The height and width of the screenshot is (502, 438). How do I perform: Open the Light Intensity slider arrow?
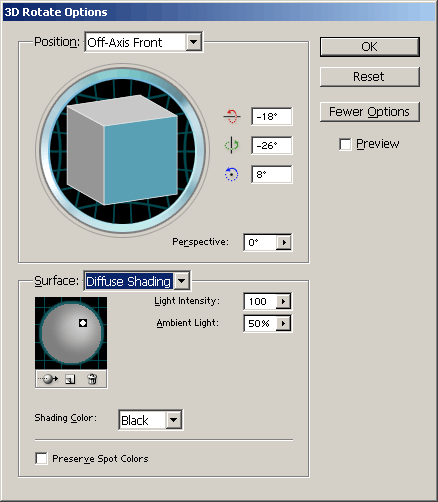point(283,302)
